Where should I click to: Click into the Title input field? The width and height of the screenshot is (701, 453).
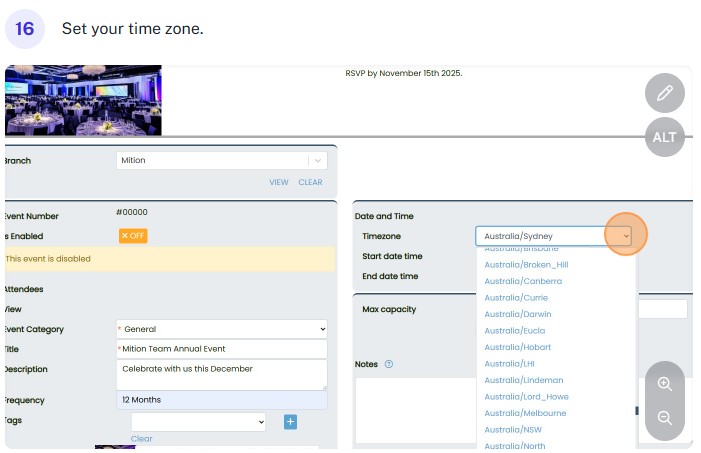222,349
